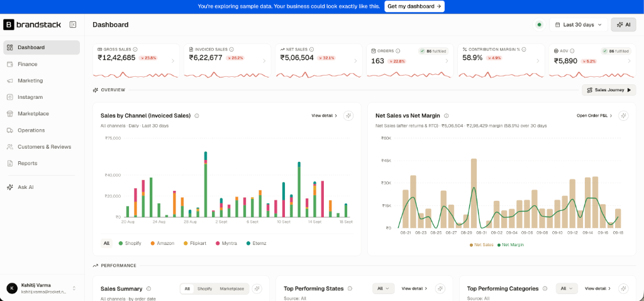Viewport: 644px width, 301px height.
Task: Click the tallest bar in Net Sales chart
Action: pyautogui.click(x=474, y=193)
